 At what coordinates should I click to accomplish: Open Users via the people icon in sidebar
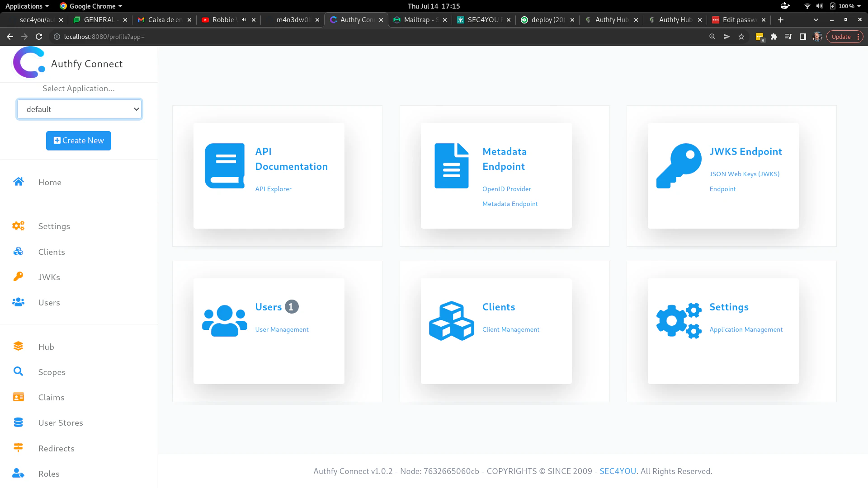[18, 302]
